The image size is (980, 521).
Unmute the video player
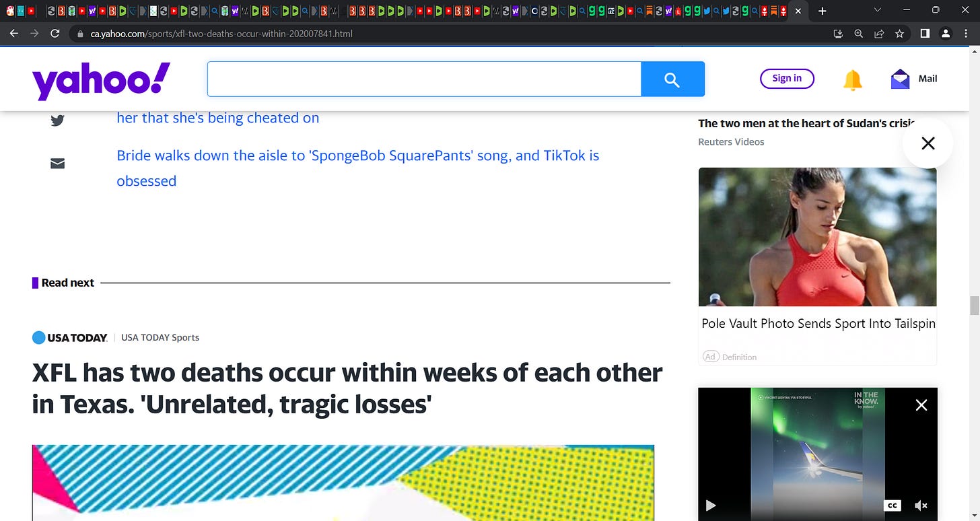point(921,505)
